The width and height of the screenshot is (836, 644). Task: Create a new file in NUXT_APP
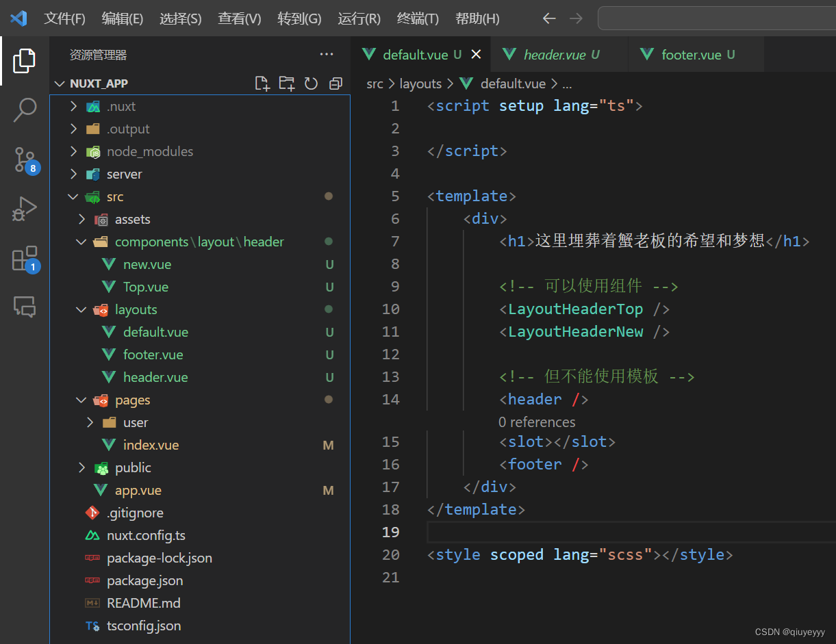tap(262, 83)
